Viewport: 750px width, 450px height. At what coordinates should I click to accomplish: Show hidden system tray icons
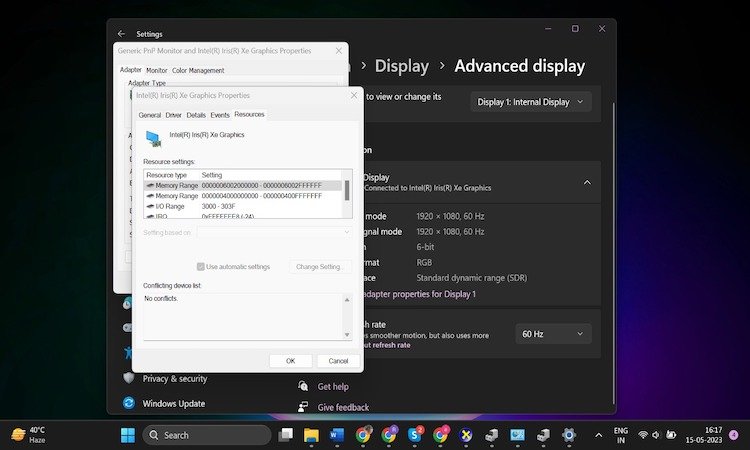coord(598,435)
